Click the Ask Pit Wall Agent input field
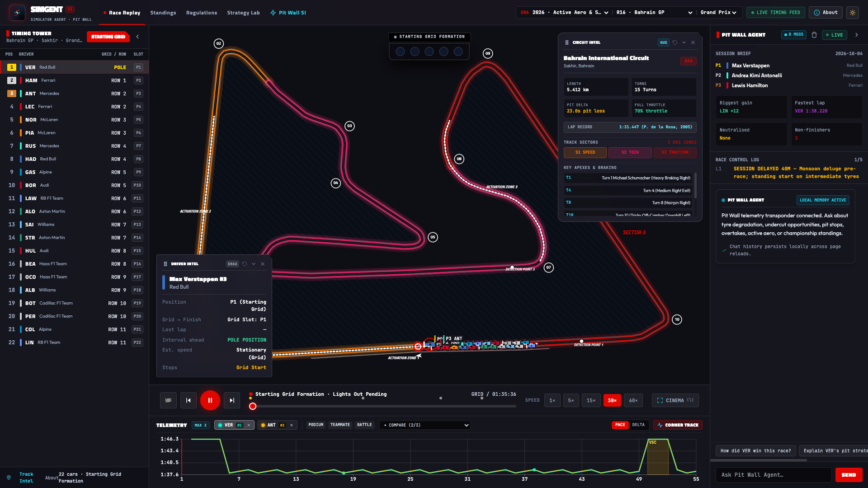 (x=774, y=475)
